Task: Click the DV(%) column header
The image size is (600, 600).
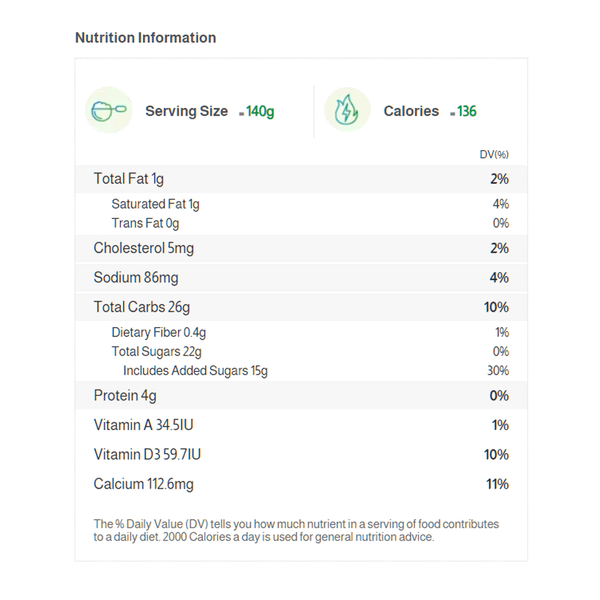Action: tap(494, 154)
